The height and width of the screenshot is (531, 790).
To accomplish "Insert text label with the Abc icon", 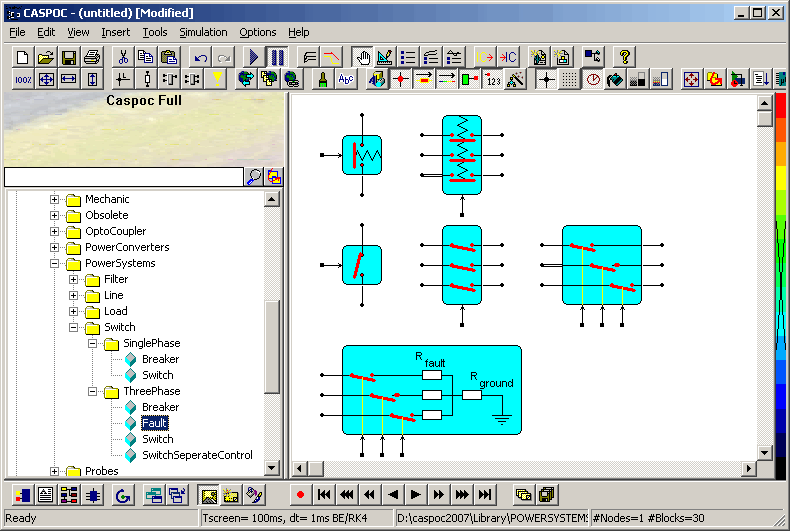I will [346, 79].
